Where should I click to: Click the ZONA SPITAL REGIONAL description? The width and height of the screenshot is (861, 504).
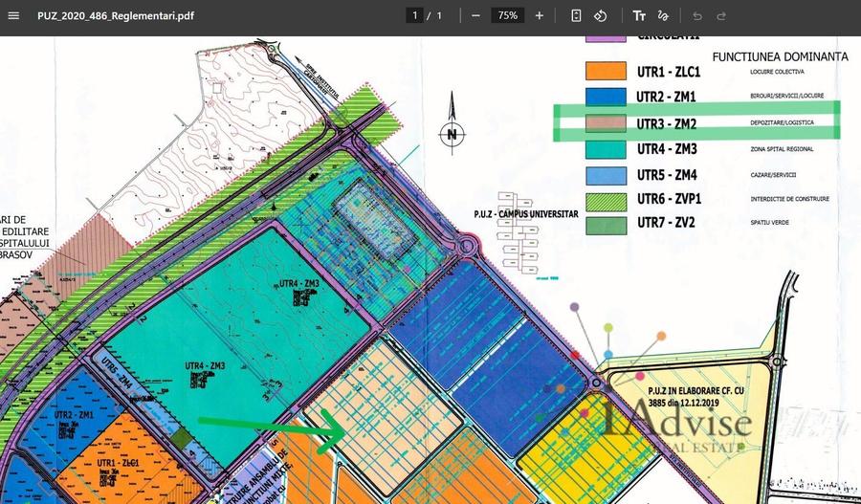click(x=782, y=149)
